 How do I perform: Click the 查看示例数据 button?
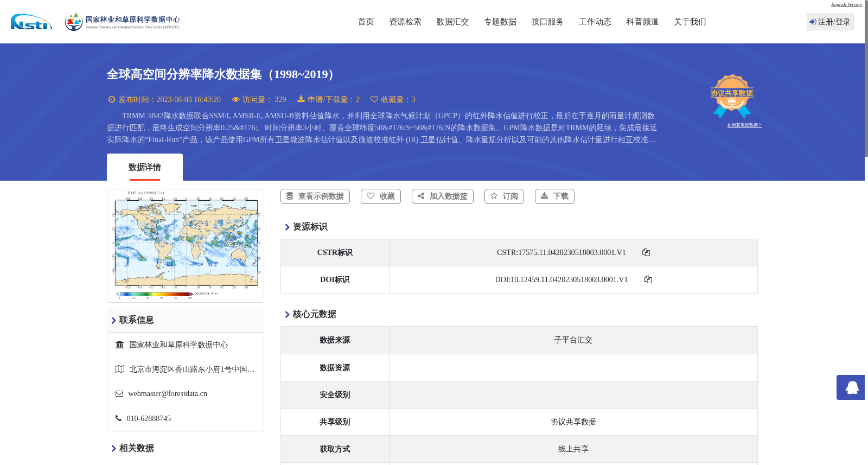pos(315,196)
